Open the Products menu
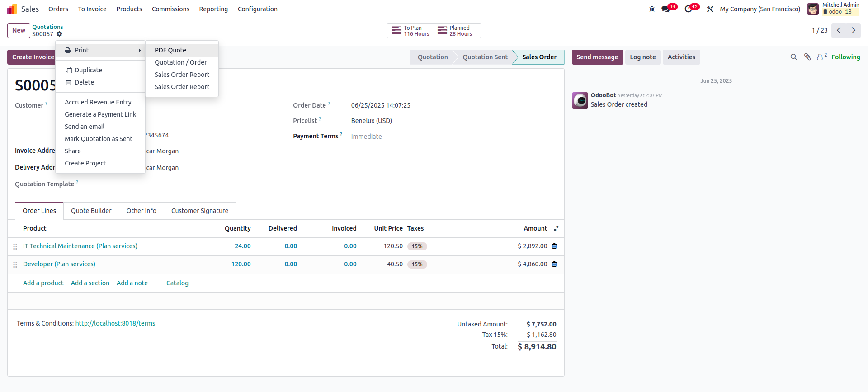Image resolution: width=868 pixels, height=392 pixels. [x=129, y=9]
